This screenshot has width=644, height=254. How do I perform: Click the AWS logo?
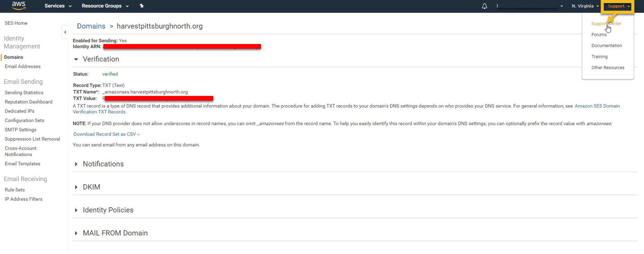[x=19, y=6]
